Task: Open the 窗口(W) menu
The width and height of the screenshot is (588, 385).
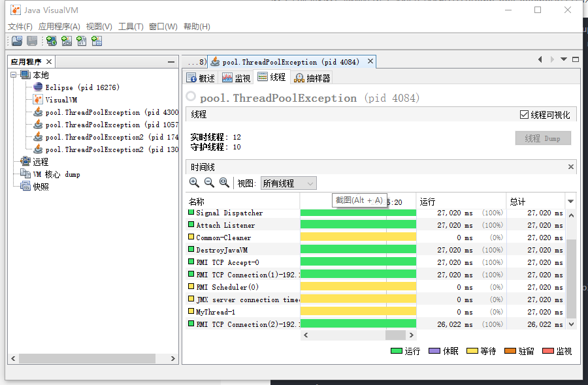Action: click(163, 27)
